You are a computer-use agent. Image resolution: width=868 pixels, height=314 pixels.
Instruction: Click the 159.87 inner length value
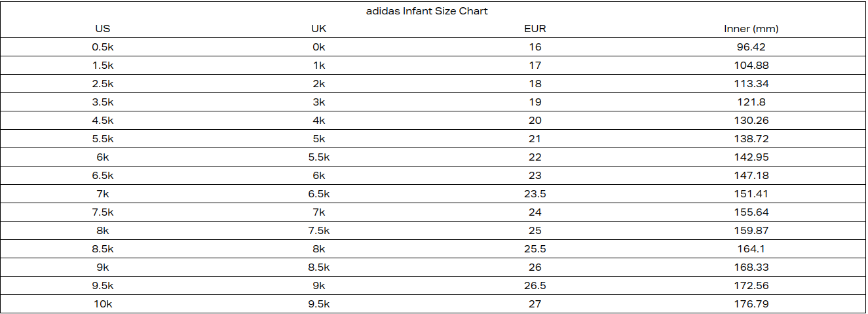click(751, 231)
